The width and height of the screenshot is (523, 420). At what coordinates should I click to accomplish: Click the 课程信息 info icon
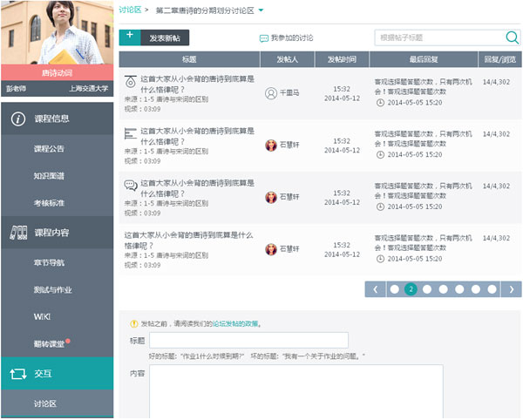pyautogui.click(x=17, y=119)
